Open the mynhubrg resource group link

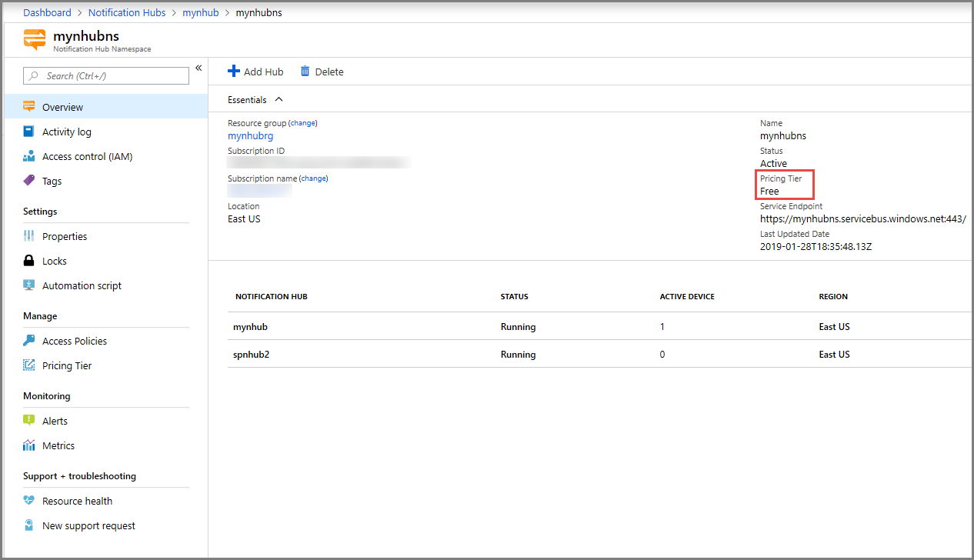pyautogui.click(x=250, y=136)
